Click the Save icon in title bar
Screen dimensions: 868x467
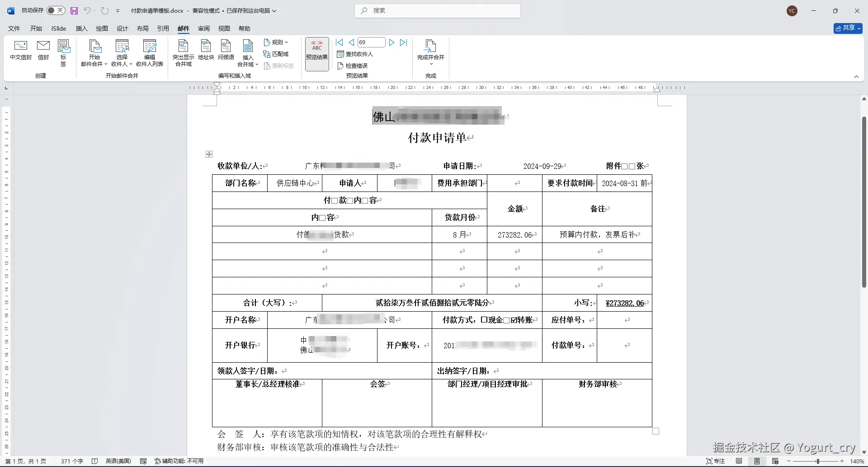tap(74, 10)
